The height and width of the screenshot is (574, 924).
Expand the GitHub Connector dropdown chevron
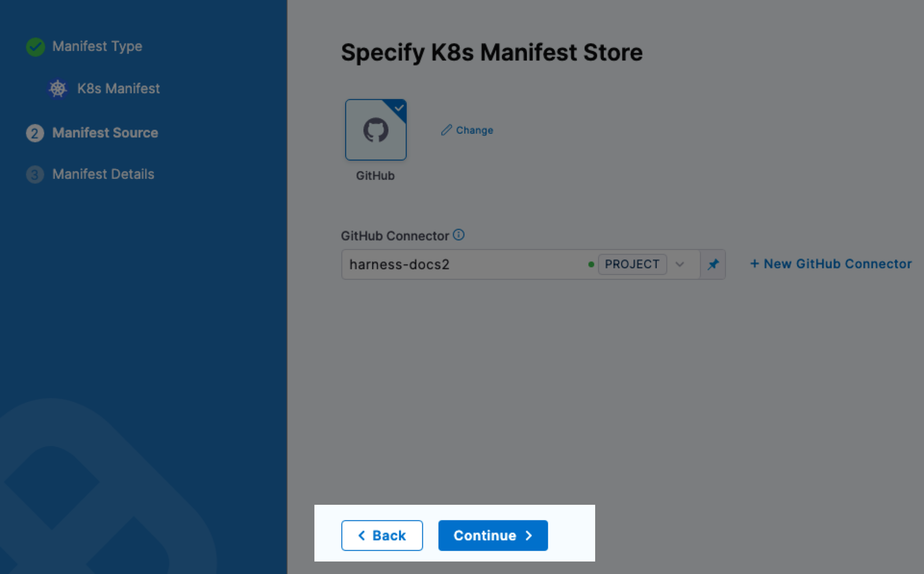(x=680, y=264)
